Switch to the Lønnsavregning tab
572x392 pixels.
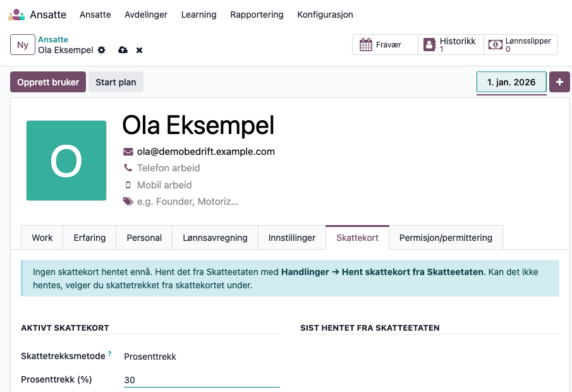216,238
